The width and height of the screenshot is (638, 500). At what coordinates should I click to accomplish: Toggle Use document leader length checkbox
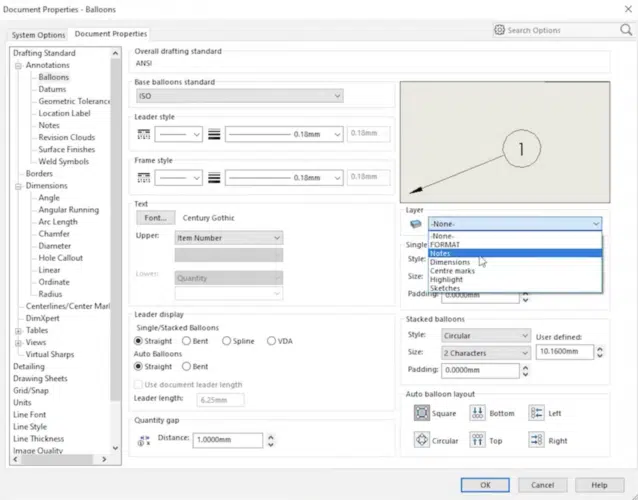pyautogui.click(x=138, y=384)
